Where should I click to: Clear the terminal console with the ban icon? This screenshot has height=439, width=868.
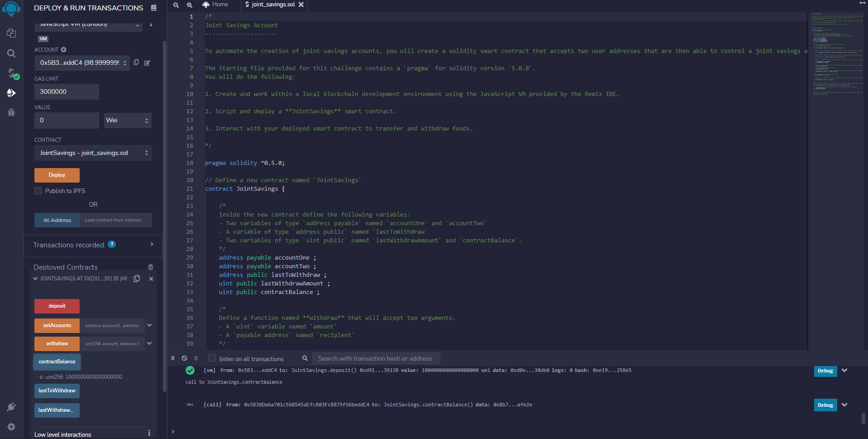tap(185, 358)
